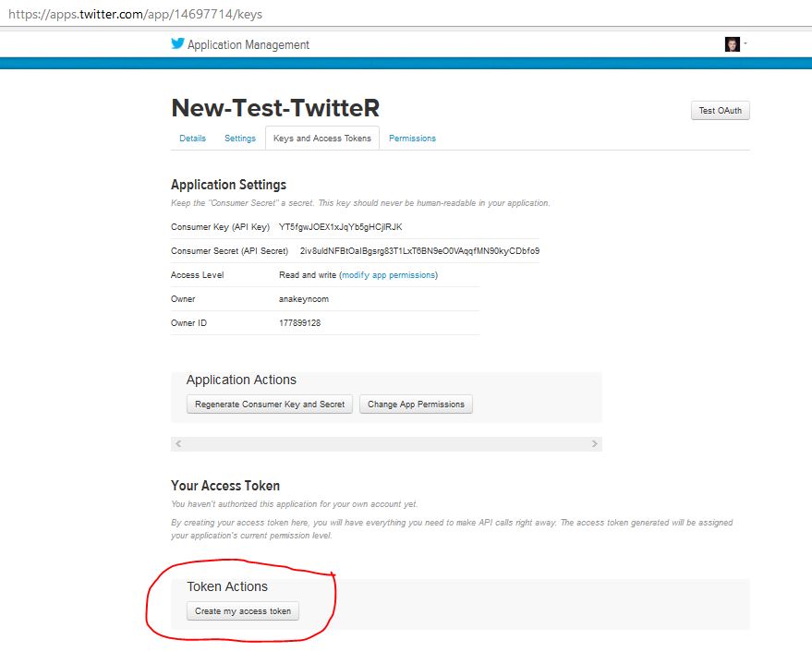The height and width of the screenshot is (652, 812).
Task: Click the Token Actions heading
Action: (227, 586)
